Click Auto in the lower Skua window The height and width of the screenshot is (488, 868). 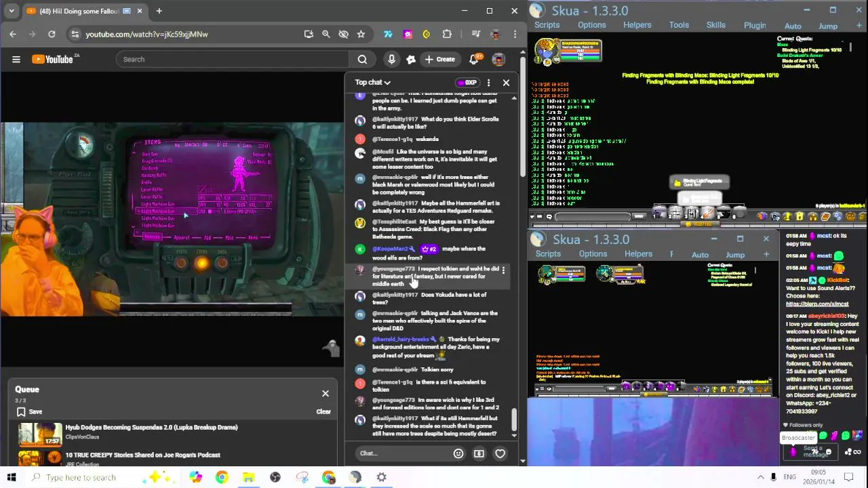tap(700, 255)
